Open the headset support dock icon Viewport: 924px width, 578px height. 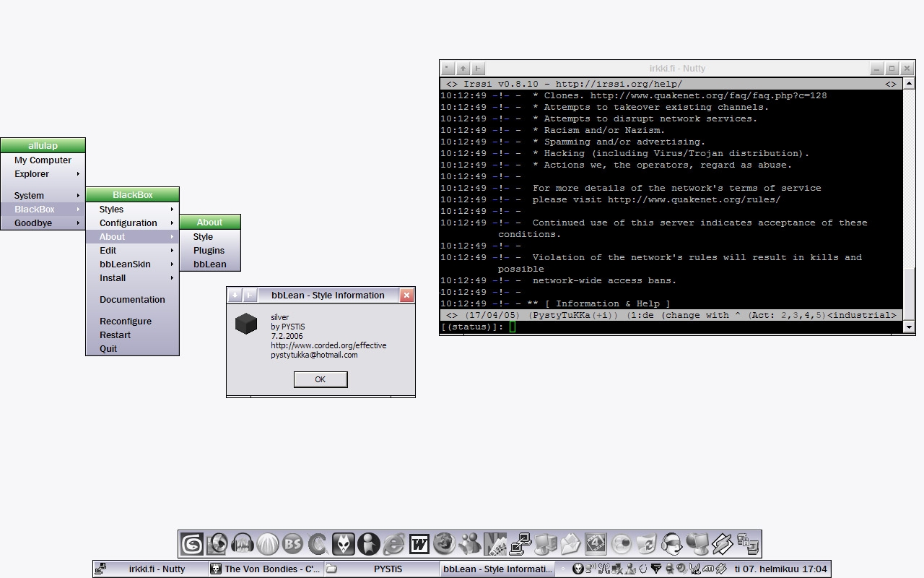click(671, 543)
